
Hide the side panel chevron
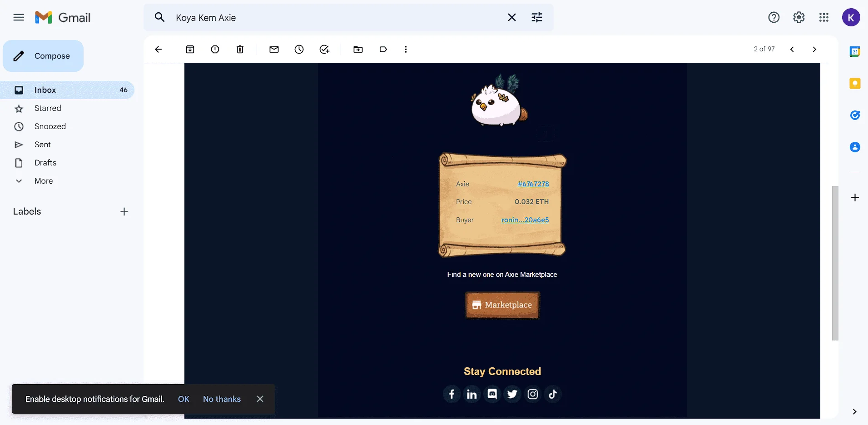854,412
